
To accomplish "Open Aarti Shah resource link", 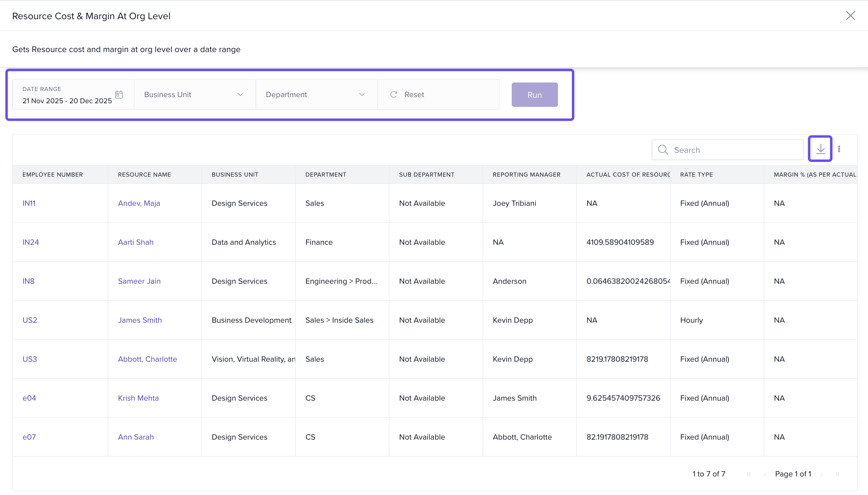I will pos(136,242).
